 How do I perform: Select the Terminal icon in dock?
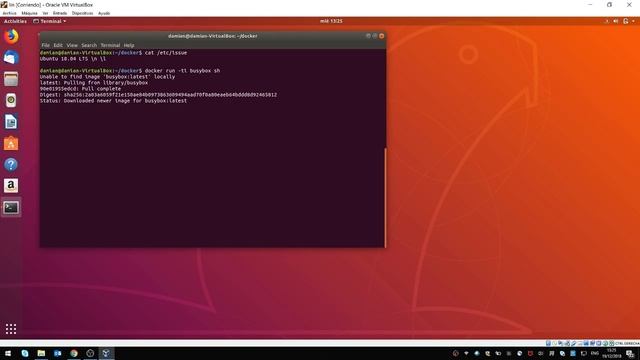(11, 208)
